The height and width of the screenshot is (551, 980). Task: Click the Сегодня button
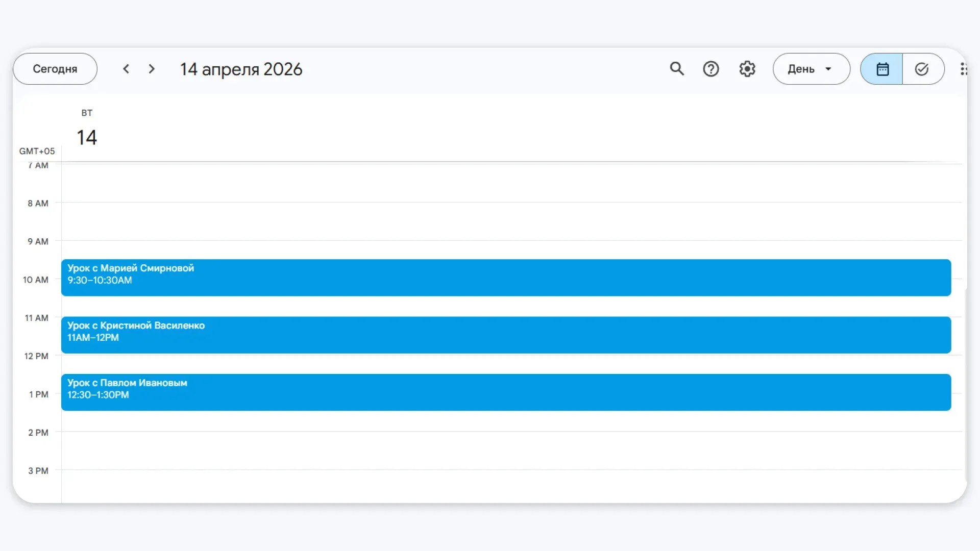coord(55,69)
